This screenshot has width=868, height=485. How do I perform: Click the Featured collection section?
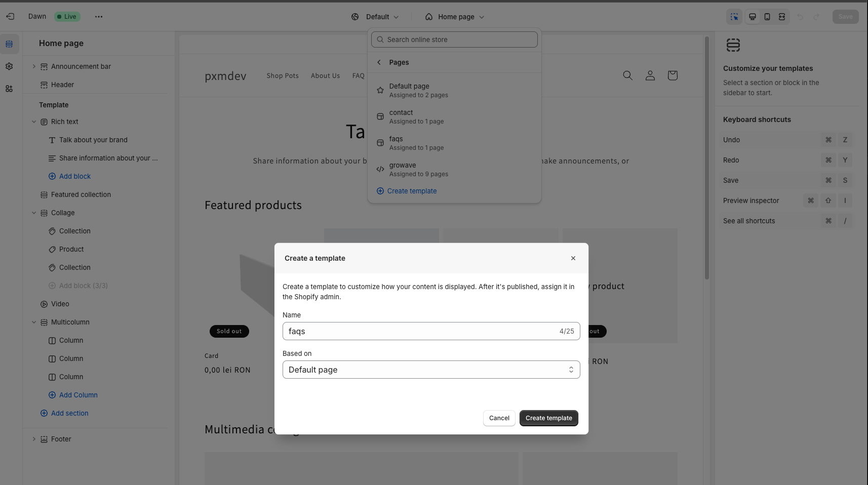[81, 194]
